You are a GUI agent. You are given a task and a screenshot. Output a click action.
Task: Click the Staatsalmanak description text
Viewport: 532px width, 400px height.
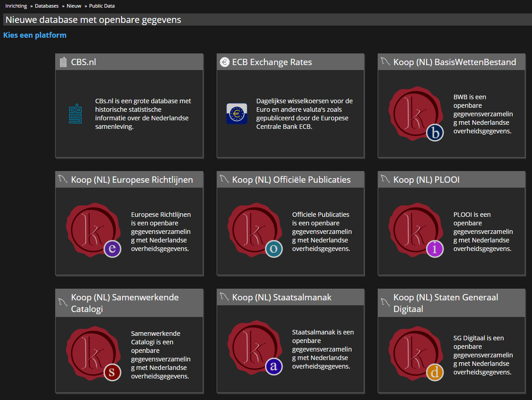click(x=323, y=349)
